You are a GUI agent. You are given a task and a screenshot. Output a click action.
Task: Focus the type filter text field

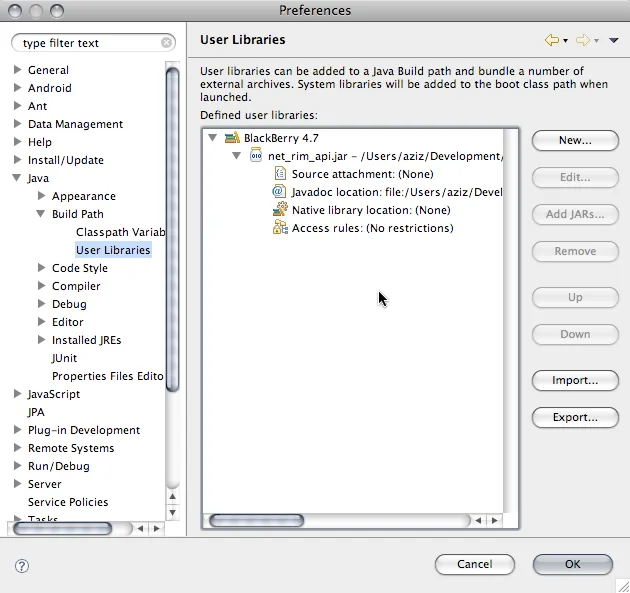click(93, 43)
